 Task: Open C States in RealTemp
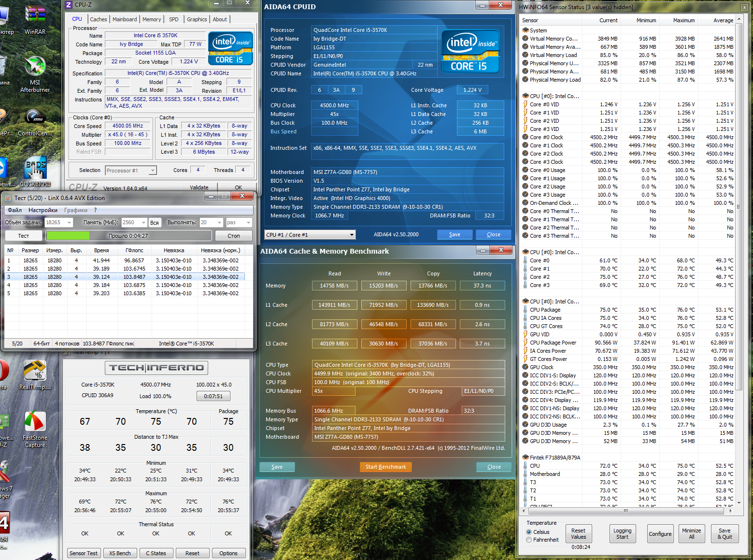pyautogui.click(x=156, y=553)
